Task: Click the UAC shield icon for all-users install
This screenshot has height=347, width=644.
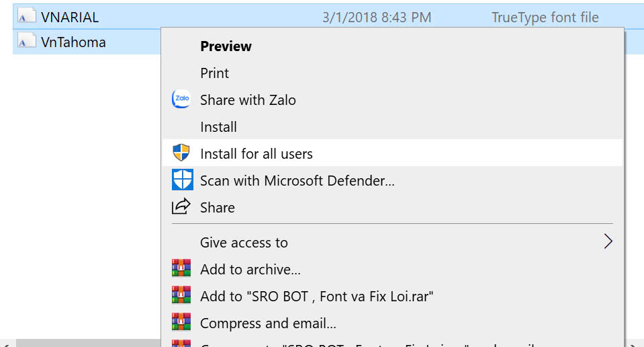Action: 181,153
